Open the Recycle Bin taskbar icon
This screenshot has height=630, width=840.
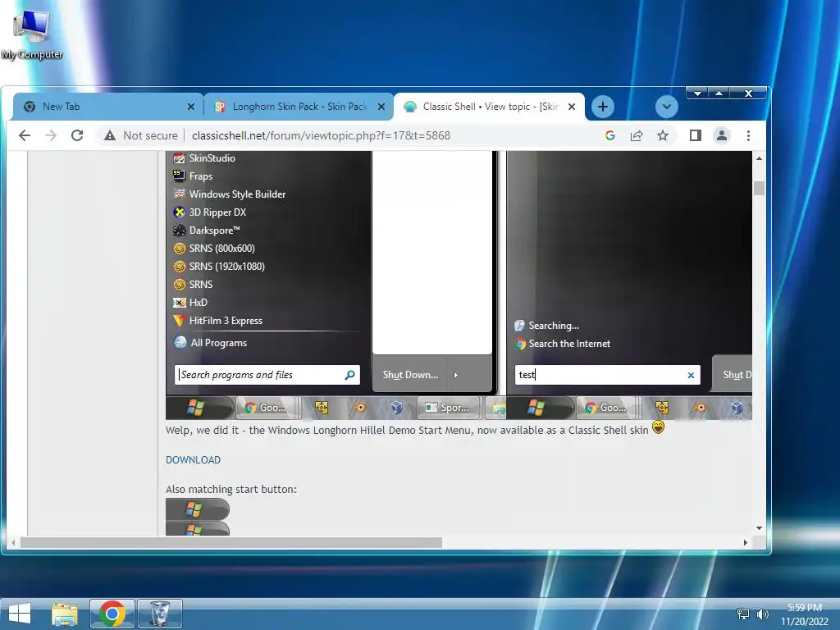[x=160, y=614]
